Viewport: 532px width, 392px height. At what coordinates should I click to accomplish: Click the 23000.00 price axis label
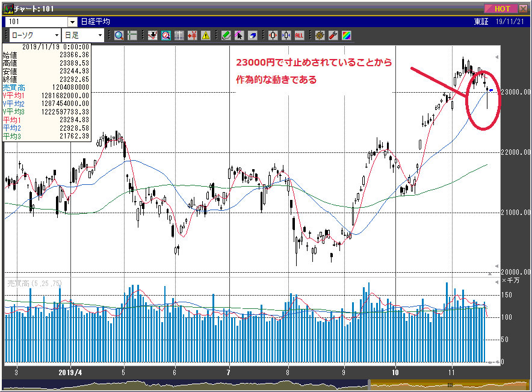click(x=515, y=92)
